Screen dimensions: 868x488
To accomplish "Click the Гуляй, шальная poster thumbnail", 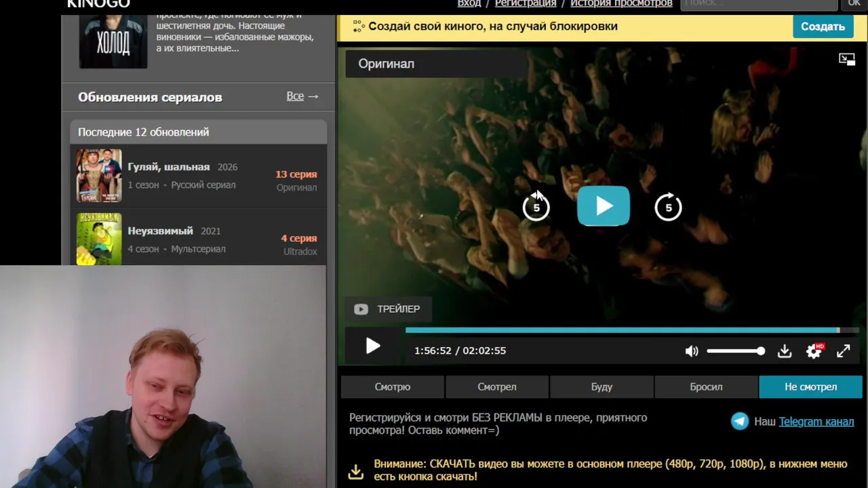I will [x=99, y=176].
